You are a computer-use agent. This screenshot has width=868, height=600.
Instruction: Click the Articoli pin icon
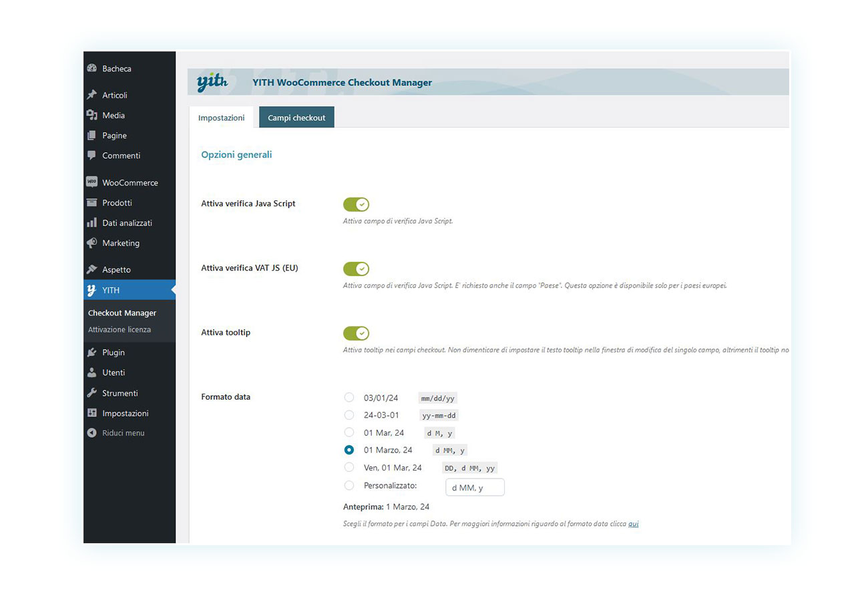[92, 95]
